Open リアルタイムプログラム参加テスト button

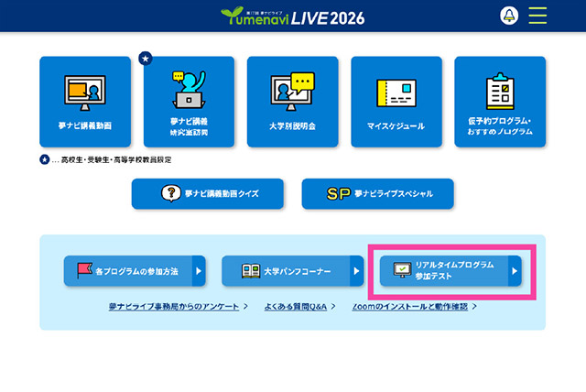(450, 271)
